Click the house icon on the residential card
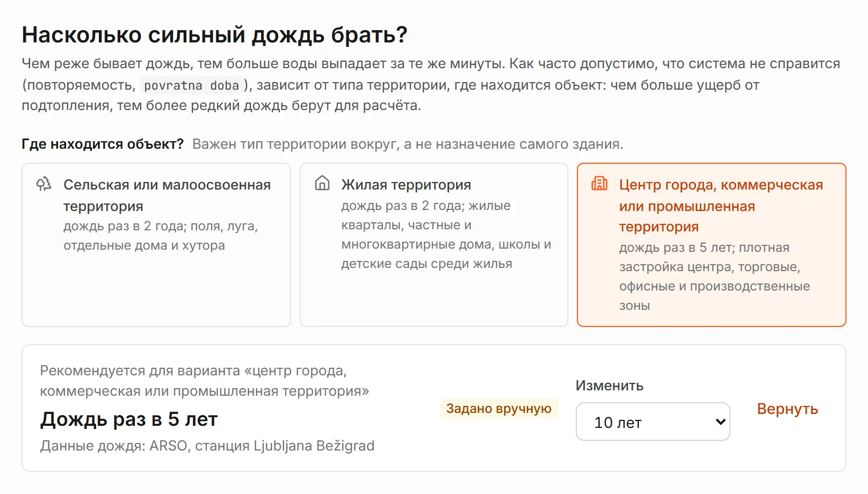The image size is (868, 494). point(322,183)
